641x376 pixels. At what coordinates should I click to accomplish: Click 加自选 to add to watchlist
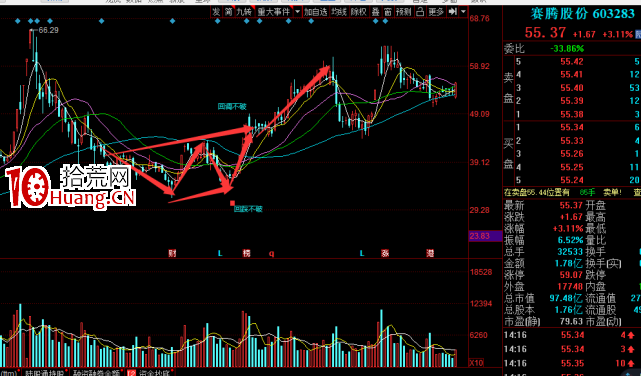pos(316,12)
